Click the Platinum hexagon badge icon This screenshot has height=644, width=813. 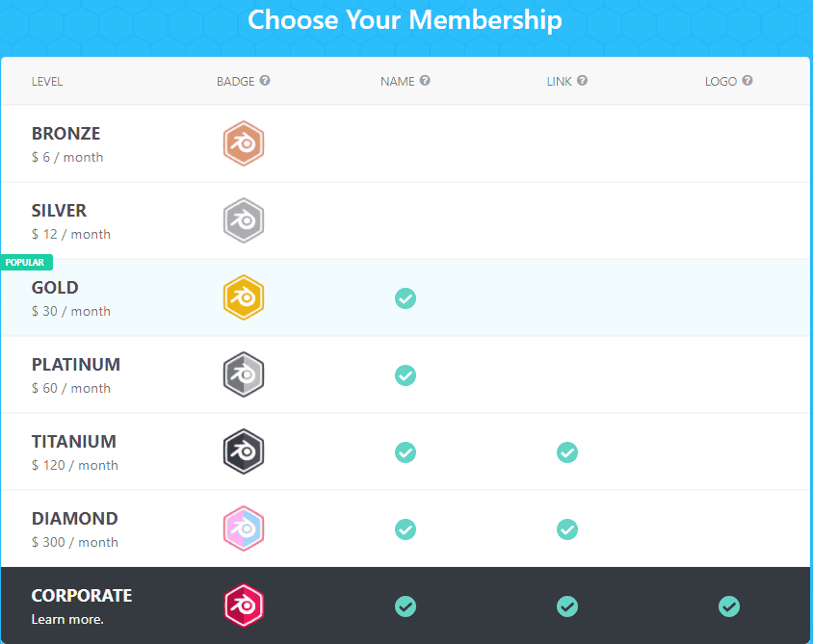coord(244,374)
